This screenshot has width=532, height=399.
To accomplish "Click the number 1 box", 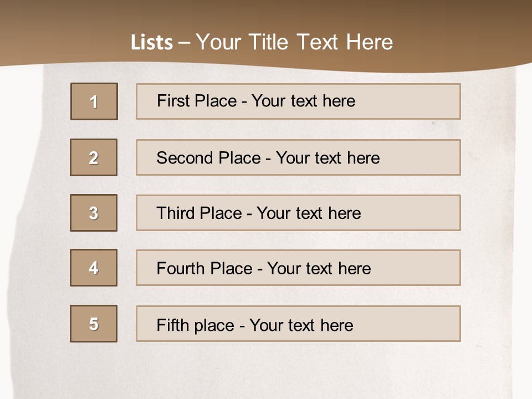I will [94, 101].
